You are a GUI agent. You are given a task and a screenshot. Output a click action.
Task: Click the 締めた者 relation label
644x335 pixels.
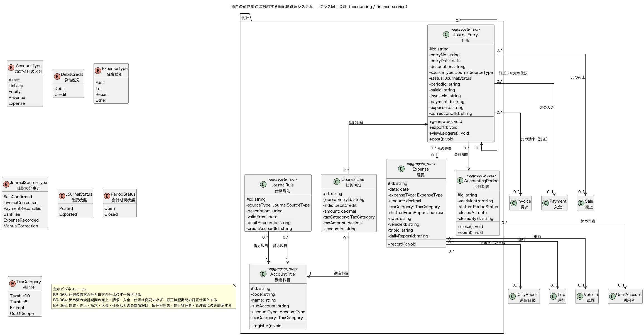coord(588,221)
